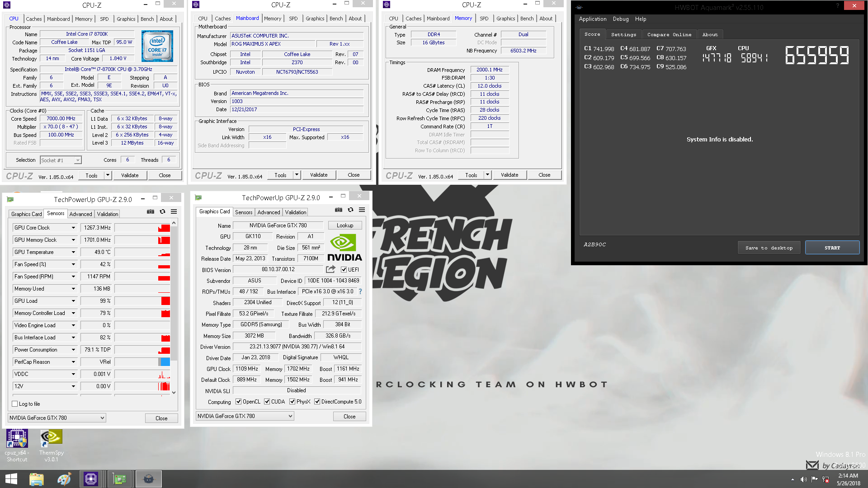Viewport: 868px width, 488px height.
Task: Click Close in CPU-Z Memory window
Action: (x=544, y=175)
